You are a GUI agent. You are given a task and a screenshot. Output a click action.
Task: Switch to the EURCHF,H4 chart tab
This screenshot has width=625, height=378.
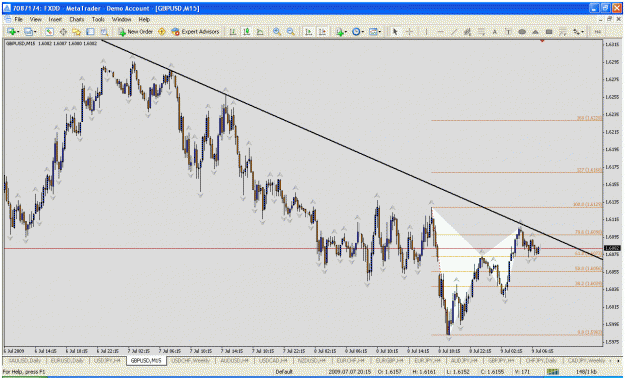[350, 360]
